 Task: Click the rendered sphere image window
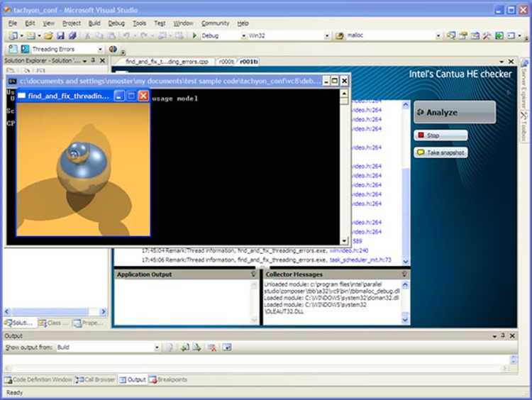click(x=83, y=169)
